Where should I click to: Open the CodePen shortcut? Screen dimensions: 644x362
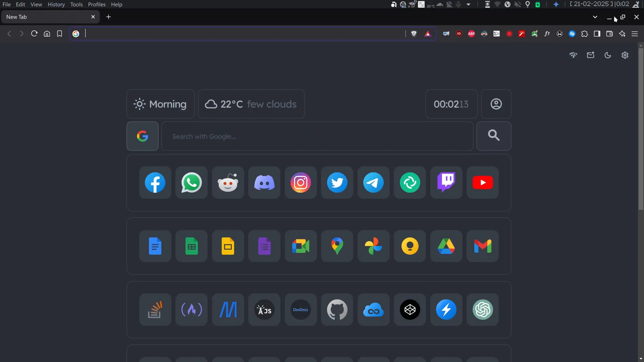click(x=410, y=310)
